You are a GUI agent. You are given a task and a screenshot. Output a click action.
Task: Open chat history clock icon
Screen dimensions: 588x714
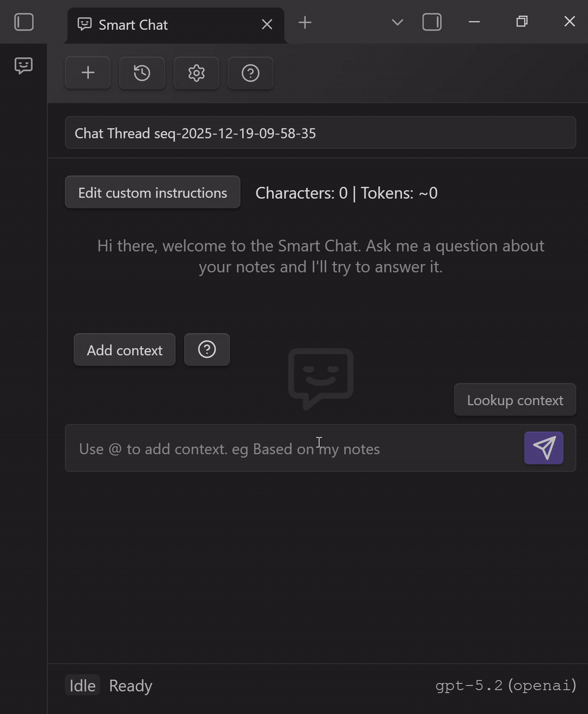coord(142,73)
